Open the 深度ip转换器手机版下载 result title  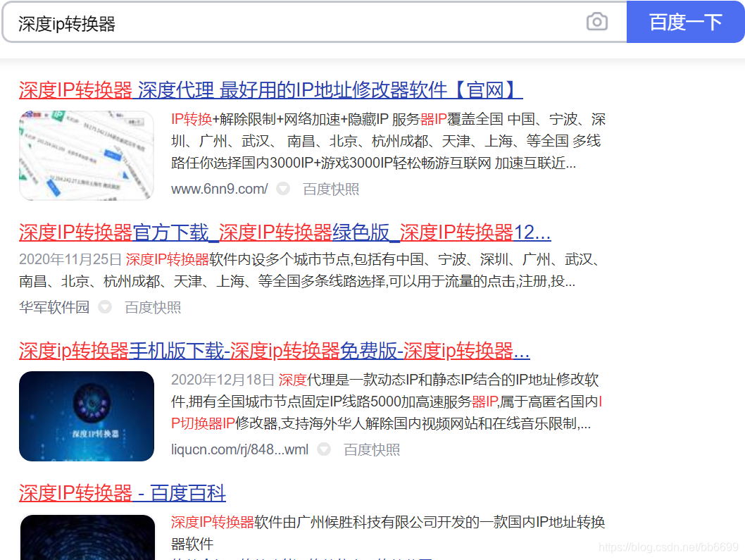point(274,351)
